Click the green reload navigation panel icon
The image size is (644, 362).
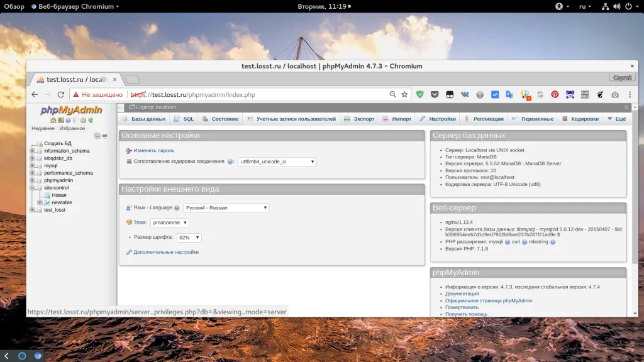91,120
